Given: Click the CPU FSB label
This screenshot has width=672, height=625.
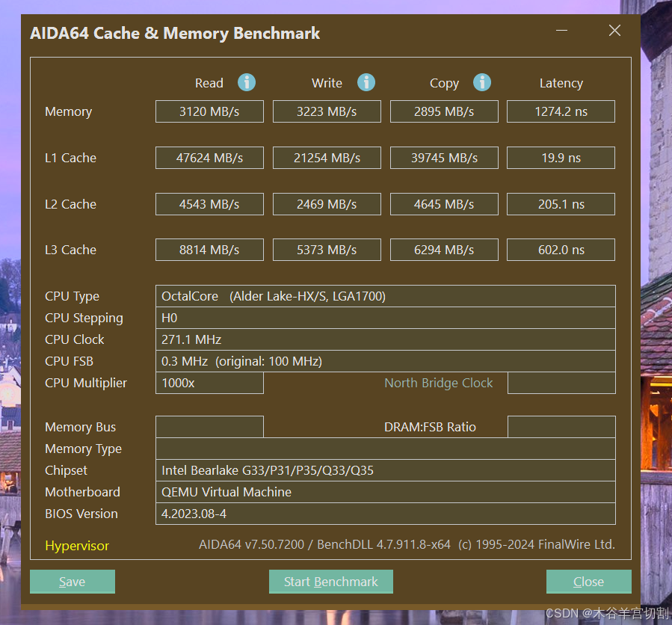Looking at the screenshot, I should pyautogui.click(x=69, y=361).
